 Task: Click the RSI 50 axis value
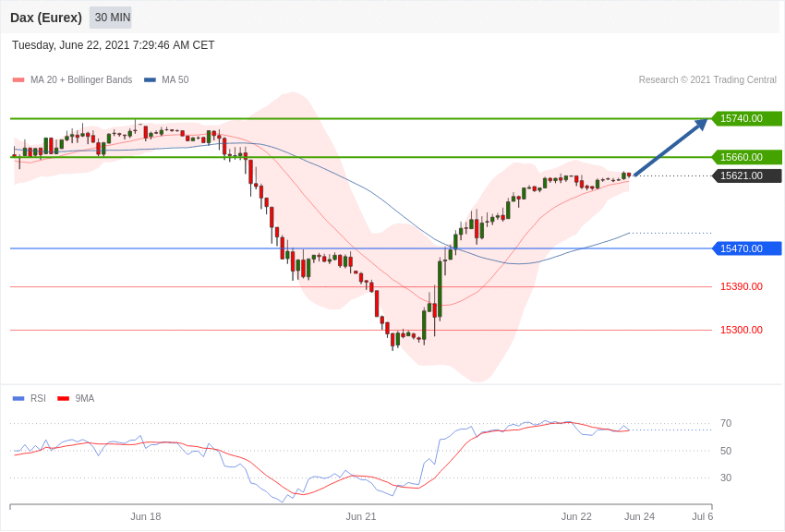coord(726,451)
